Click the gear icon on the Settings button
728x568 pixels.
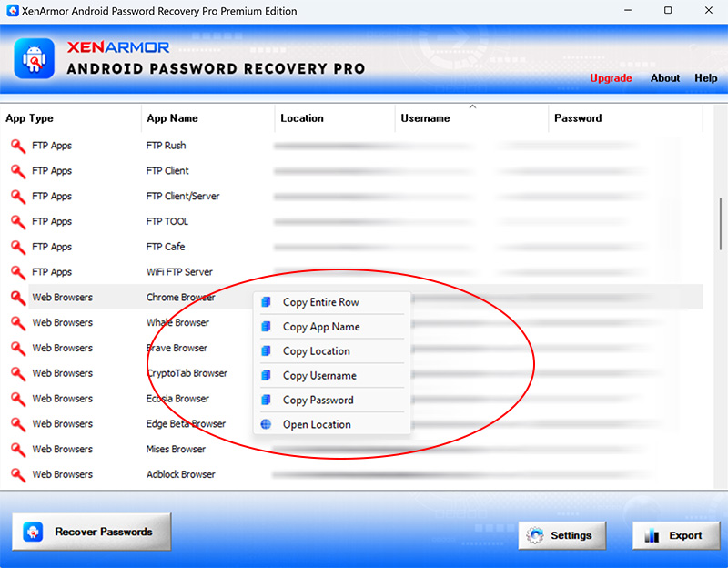[x=535, y=535]
